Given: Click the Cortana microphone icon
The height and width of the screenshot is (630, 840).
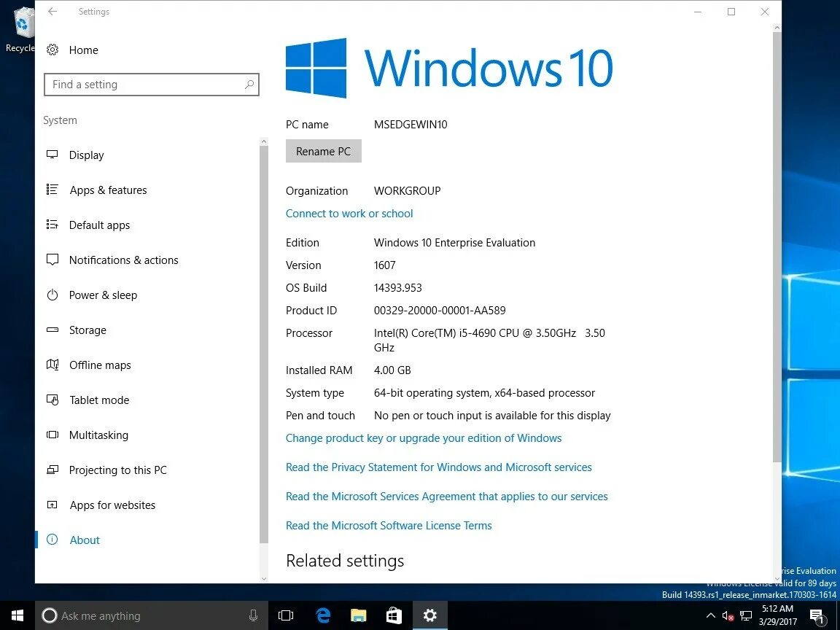Looking at the screenshot, I should click(254, 615).
